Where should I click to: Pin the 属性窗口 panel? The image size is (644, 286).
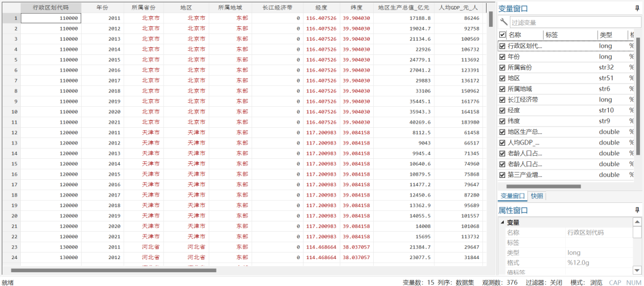tap(637, 210)
